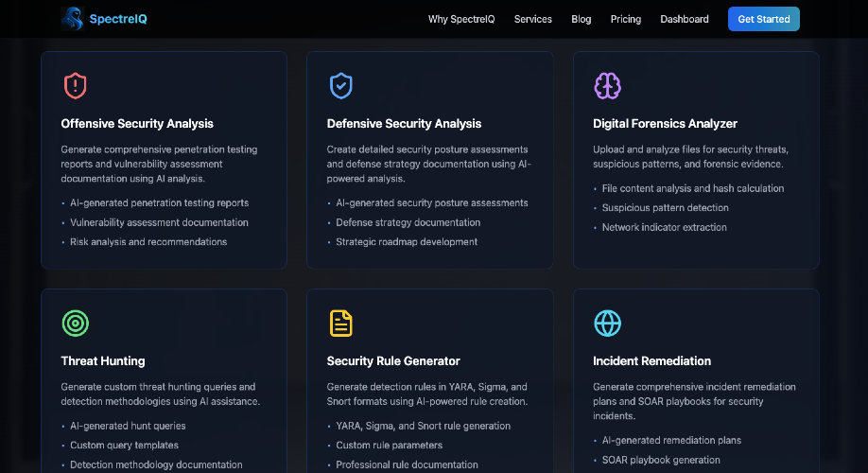Viewport: 868px width, 473px height.
Task: Select the Incident Remediation heading
Action: pos(651,361)
